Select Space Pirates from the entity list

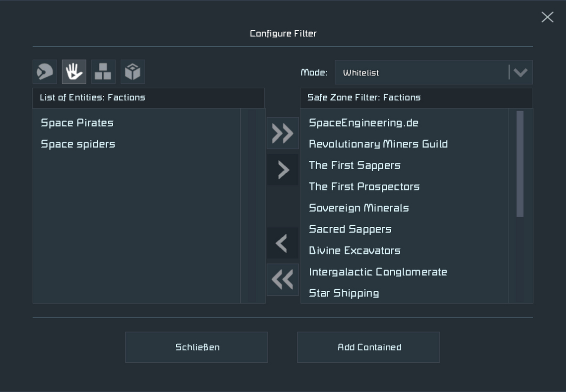click(77, 123)
